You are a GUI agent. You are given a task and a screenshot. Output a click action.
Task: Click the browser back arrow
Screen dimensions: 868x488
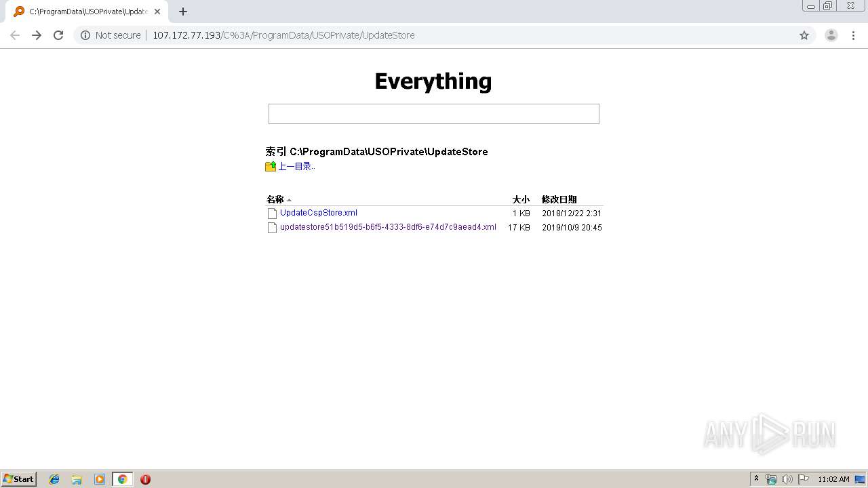pos(15,35)
